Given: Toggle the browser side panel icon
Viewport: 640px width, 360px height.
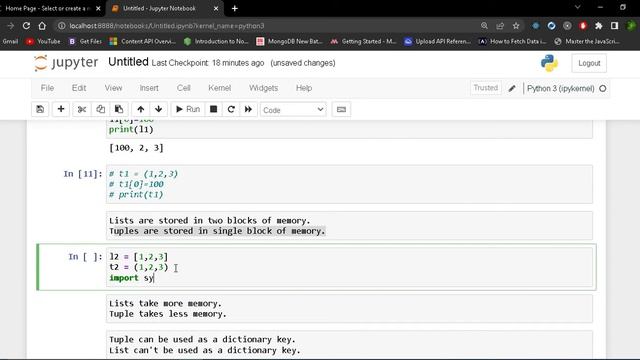Looking at the screenshot, I should click(615, 26).
